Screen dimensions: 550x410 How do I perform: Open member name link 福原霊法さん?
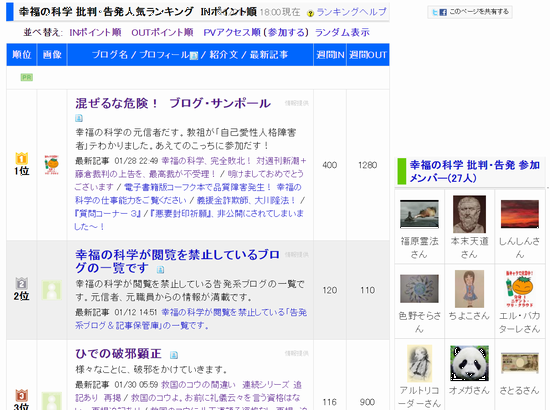(x=420, y=248)
